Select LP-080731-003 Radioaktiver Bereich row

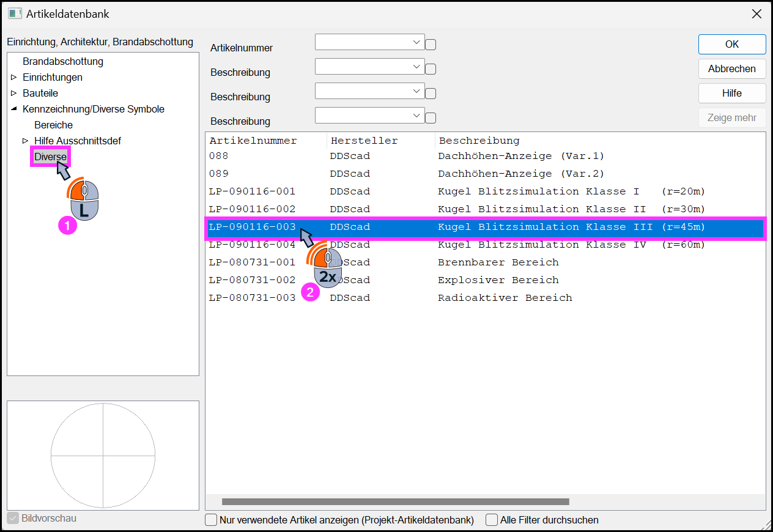coord(486,298)
